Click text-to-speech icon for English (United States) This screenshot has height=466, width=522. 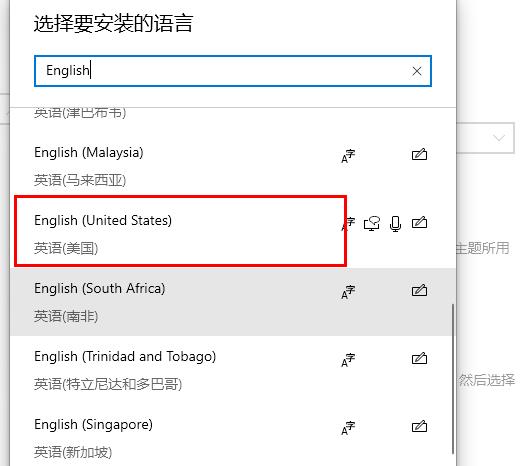372,223
